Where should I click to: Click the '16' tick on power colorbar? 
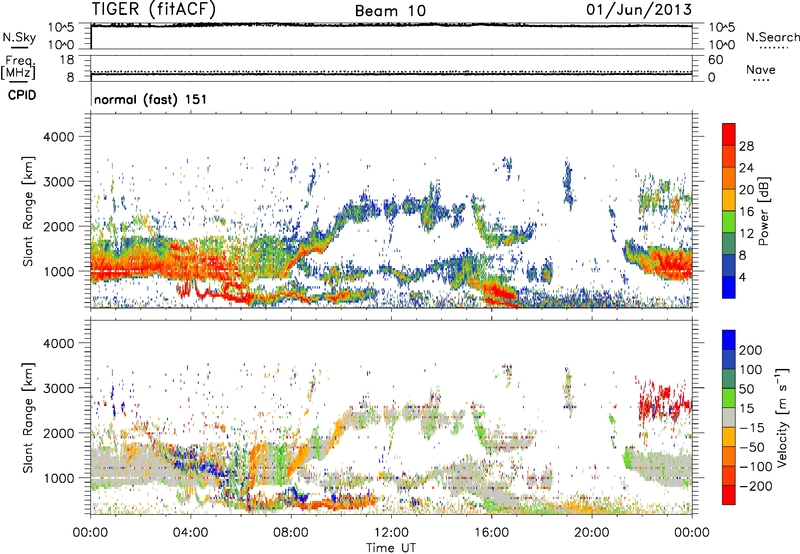pos(746,211)
